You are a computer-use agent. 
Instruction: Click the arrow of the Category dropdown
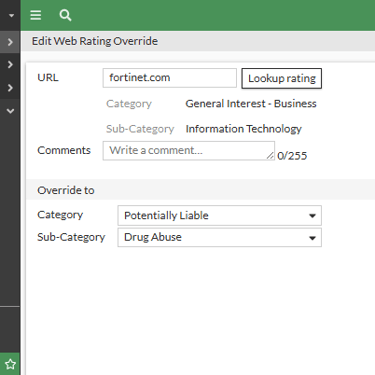pyautogui.click(x=312, y=216)
